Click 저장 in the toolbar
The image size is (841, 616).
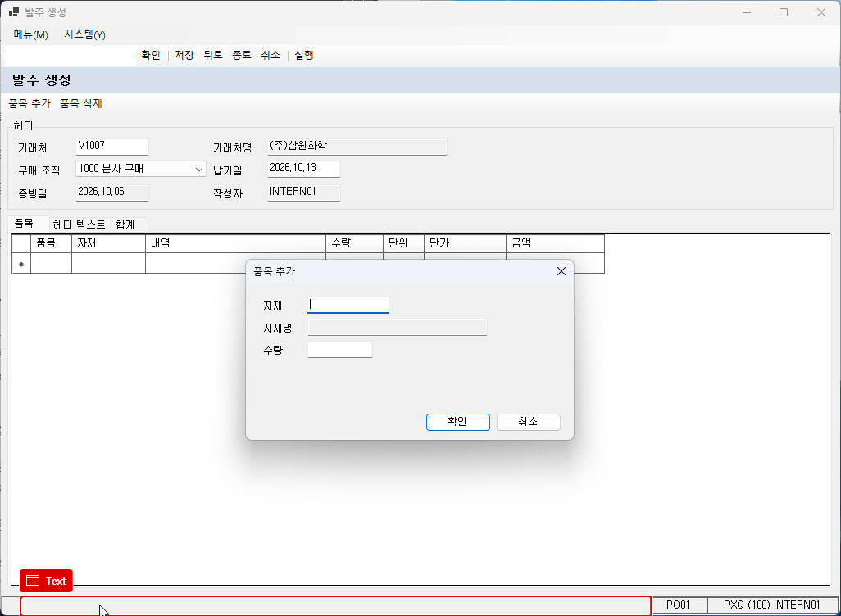tap(184, 55)
